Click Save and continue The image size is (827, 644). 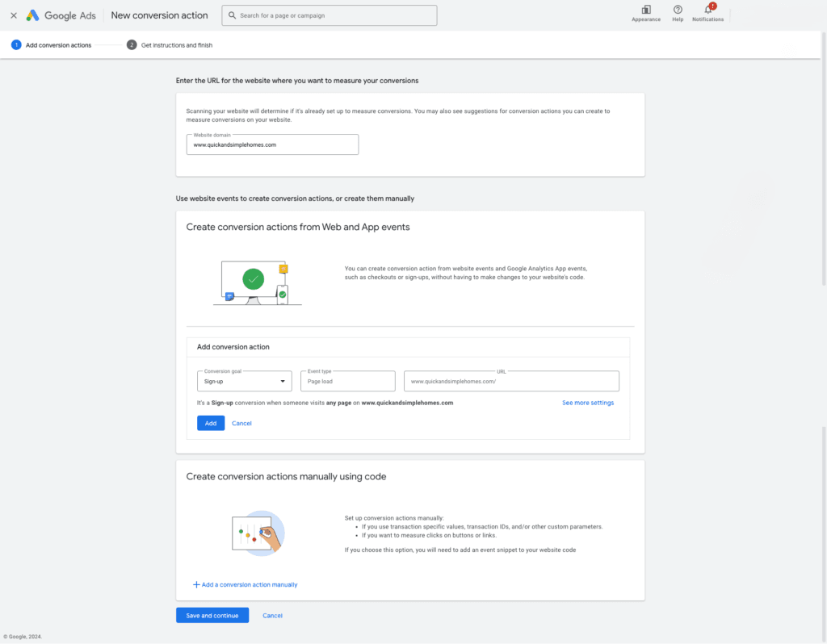pyautogui.click(x=212, y=615)
